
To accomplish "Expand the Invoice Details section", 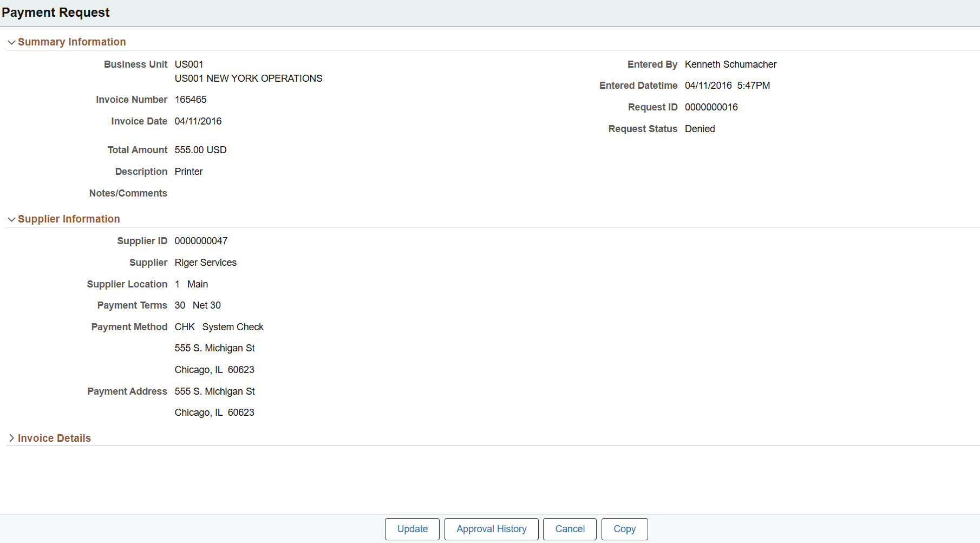I will pos(11,438).
